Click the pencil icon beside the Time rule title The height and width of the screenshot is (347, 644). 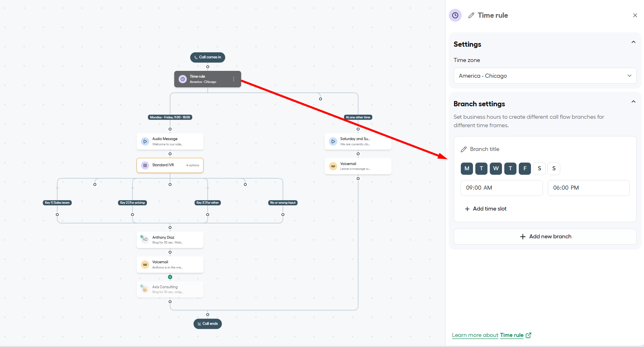click(471, 15)
